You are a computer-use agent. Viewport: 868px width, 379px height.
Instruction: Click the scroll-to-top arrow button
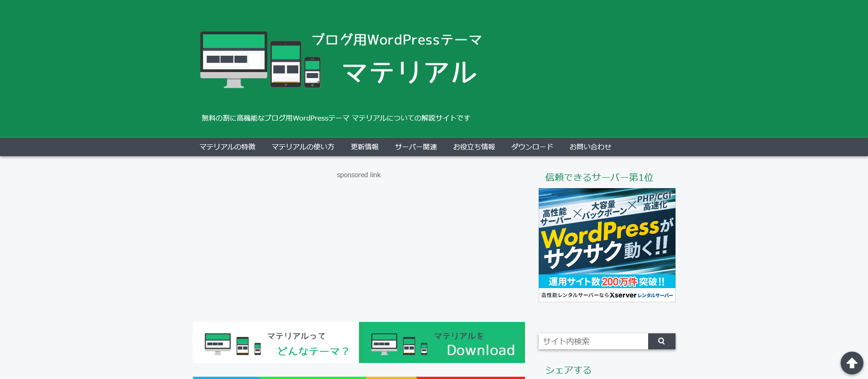pos(852,363)
